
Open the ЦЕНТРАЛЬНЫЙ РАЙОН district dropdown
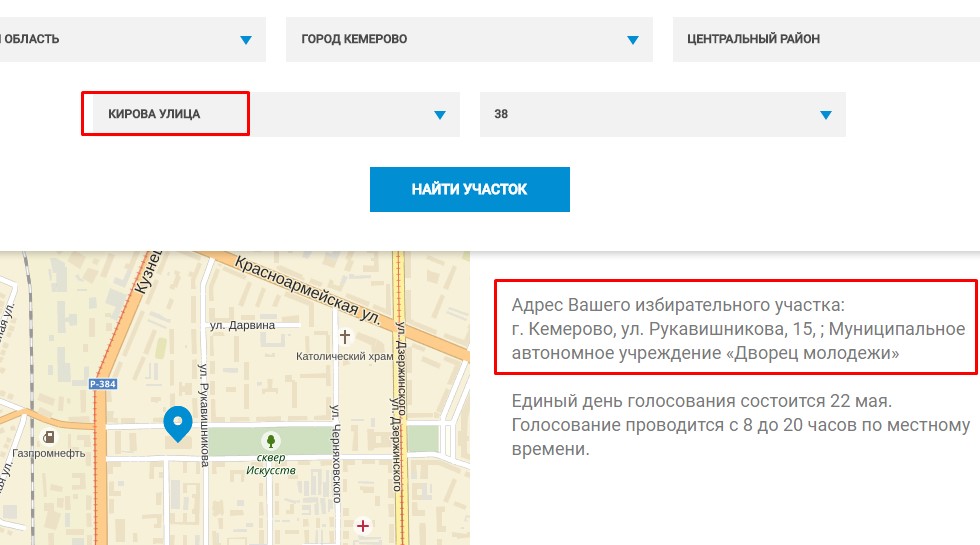[826, 39]
